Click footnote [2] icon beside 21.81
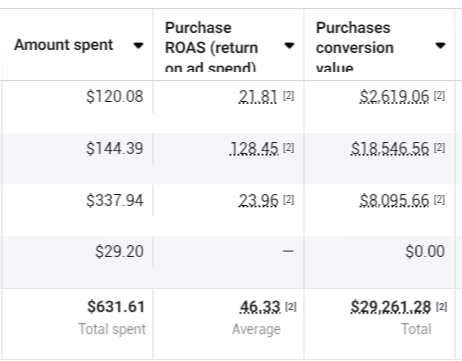The image size is (462, 361). click(289, 96)
